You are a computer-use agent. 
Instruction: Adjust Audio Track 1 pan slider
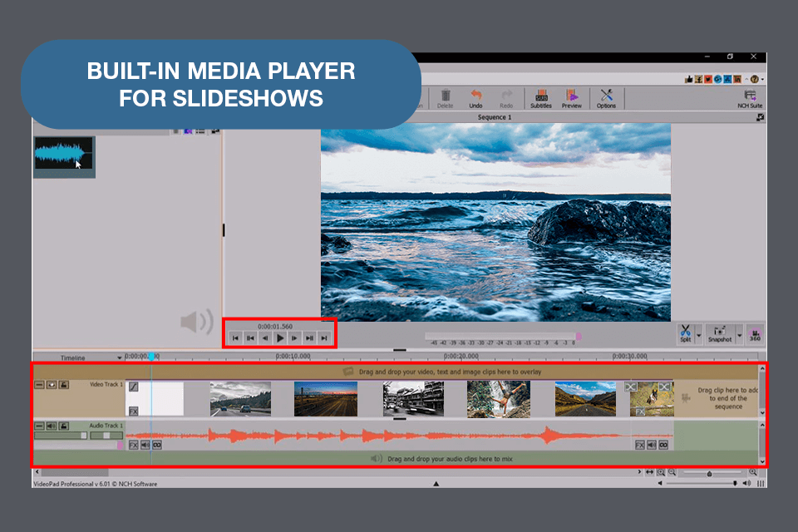coord(106,436)
